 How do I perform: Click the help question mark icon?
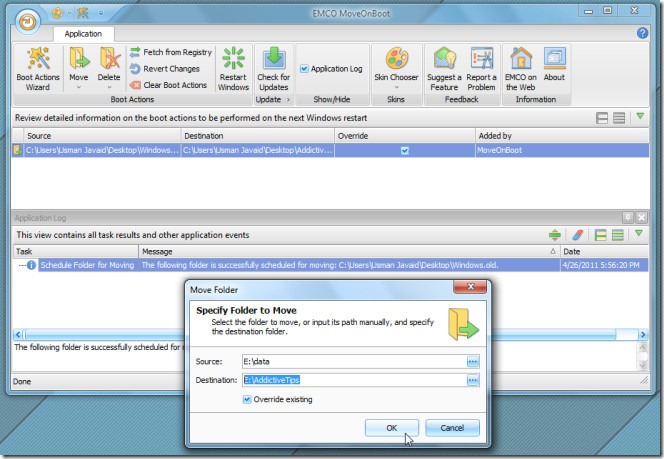click(642, 33)
